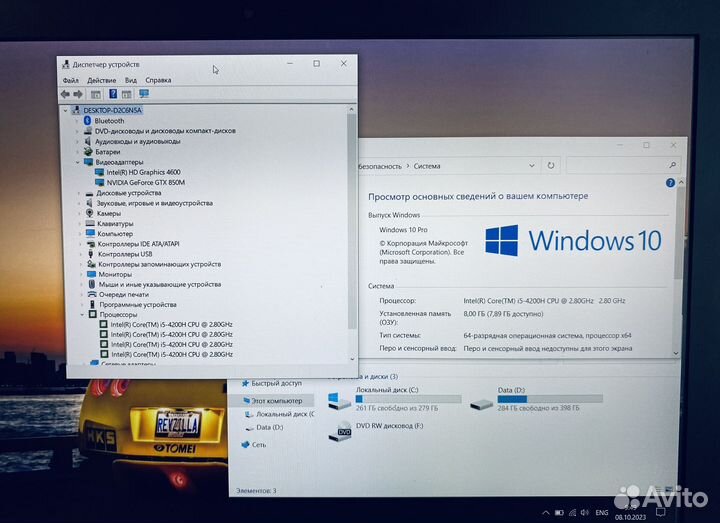Select Intel(R) HD Graphics 4600 adapter
Image resolution: width=720 pixels, height=523 pixels.
143,172
